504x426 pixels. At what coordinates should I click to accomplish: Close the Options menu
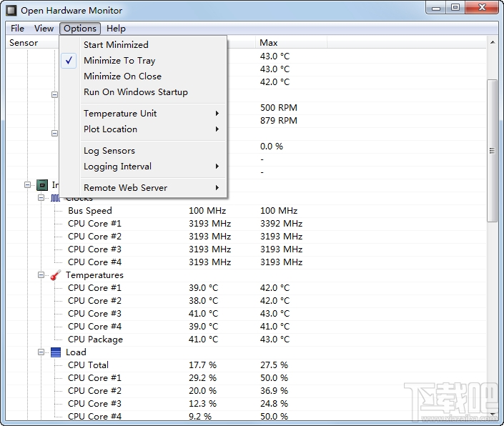[x=80, y=29]
